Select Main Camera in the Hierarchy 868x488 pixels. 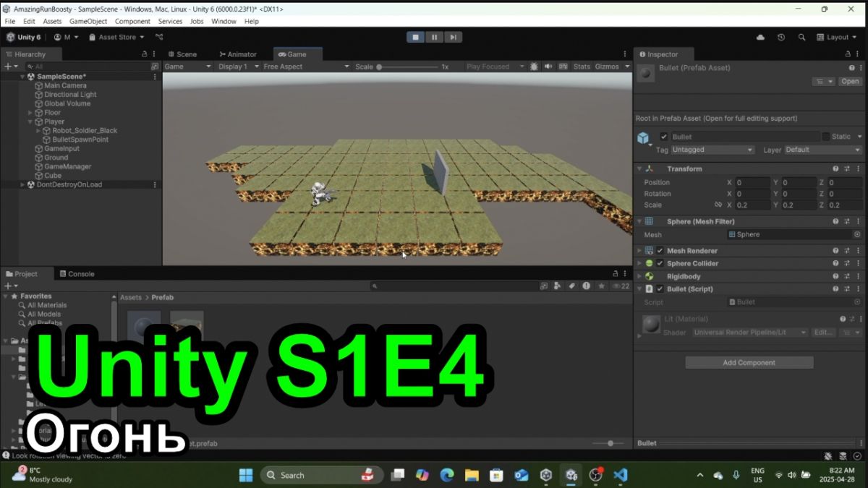pos(65,85)
